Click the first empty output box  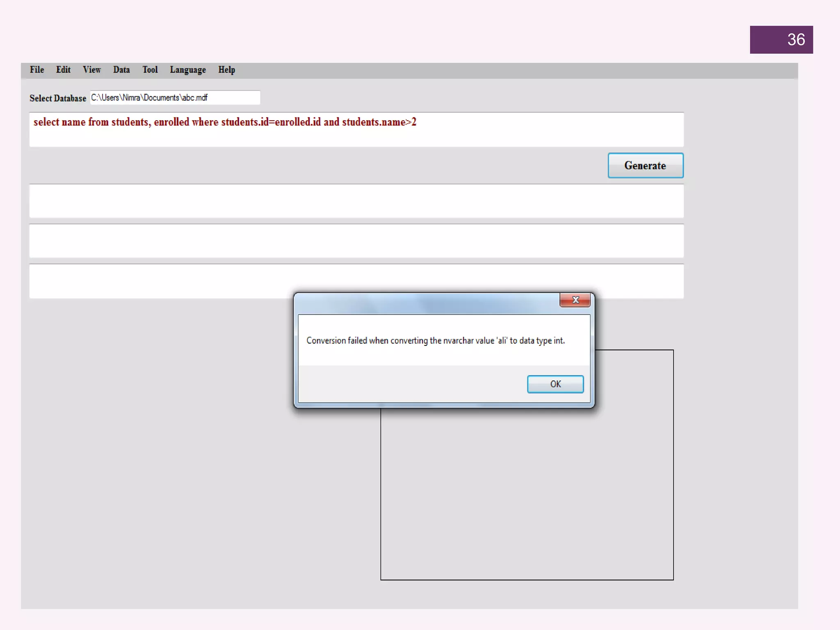[356, 201]
